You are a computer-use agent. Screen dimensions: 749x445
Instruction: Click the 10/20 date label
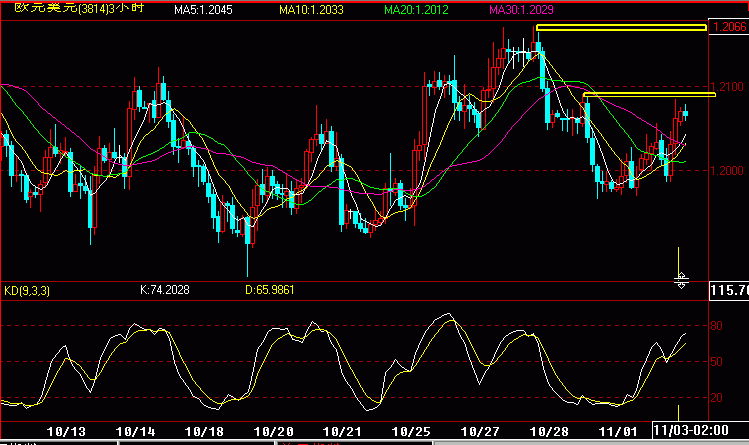click(273, 432)
